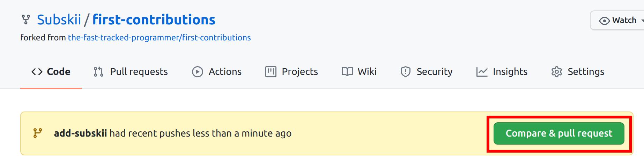Click the Actions play-circle icon
644x162 pixels.
(197, 72)
